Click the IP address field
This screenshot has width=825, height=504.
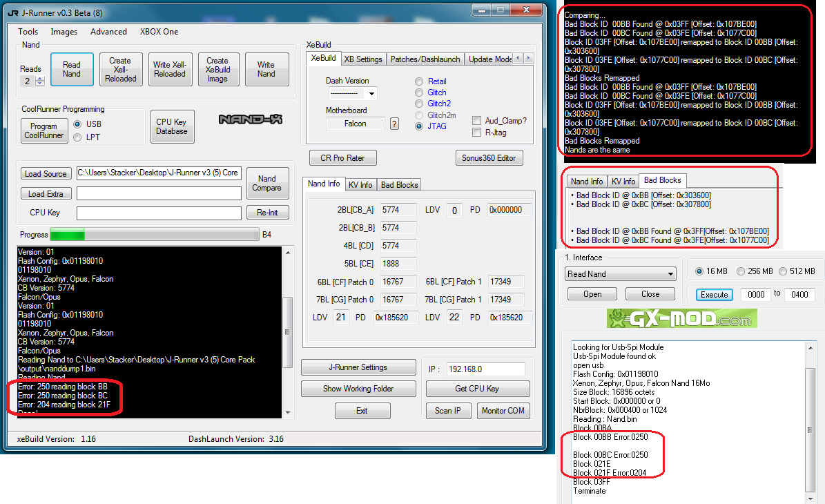[x=485, y=369]
